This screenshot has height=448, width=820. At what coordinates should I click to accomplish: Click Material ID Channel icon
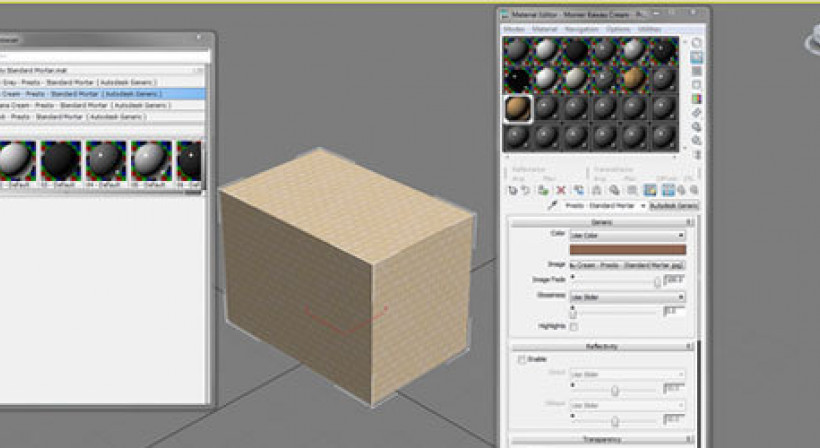tap(632, 191)
